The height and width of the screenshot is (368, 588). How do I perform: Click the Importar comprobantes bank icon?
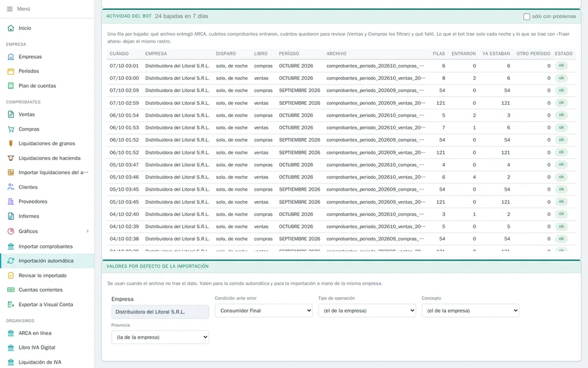[11, 247]
